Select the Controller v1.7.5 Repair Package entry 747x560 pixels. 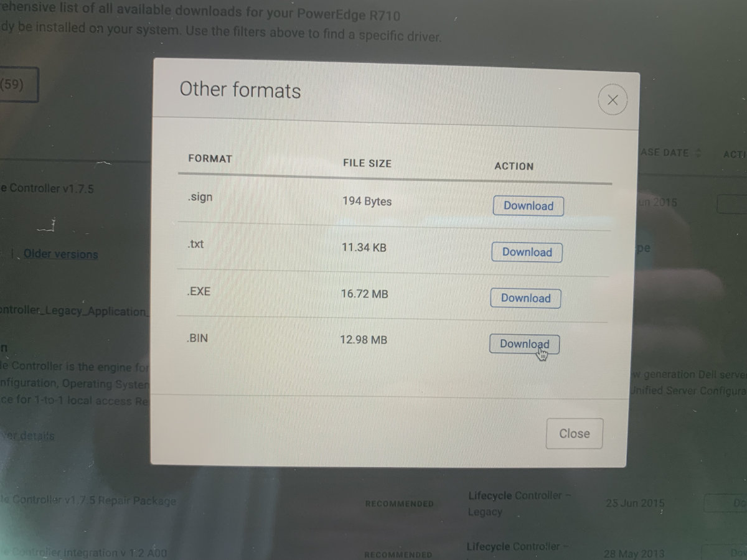click(x=88, y=500)
